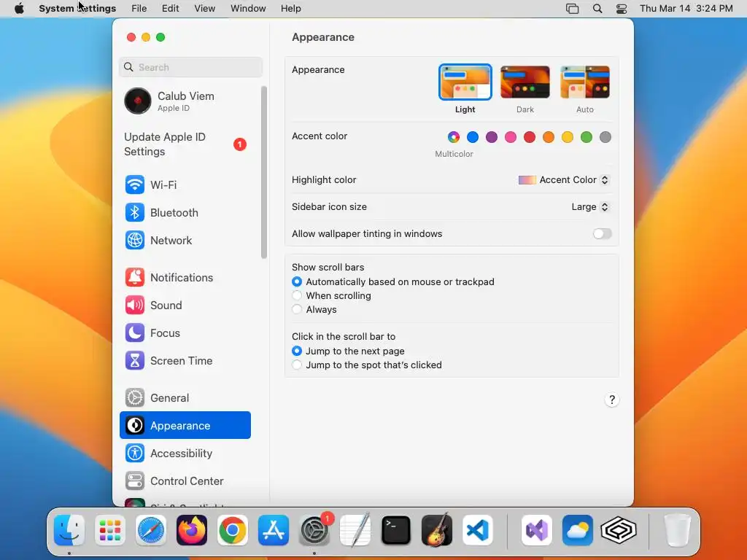Image resolution: width=747 pixels, height=560 pixels.
Task: Open the Apple menu
Action: point(19,9)
